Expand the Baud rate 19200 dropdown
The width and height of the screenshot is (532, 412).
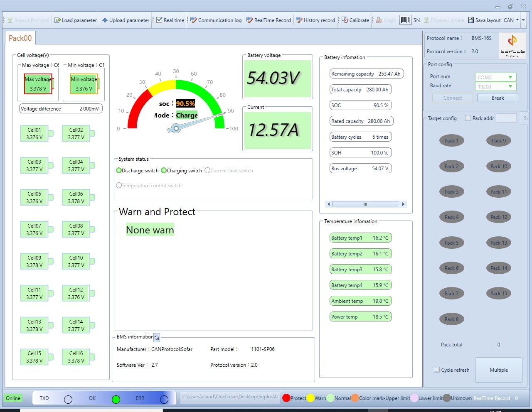point(510,86)
